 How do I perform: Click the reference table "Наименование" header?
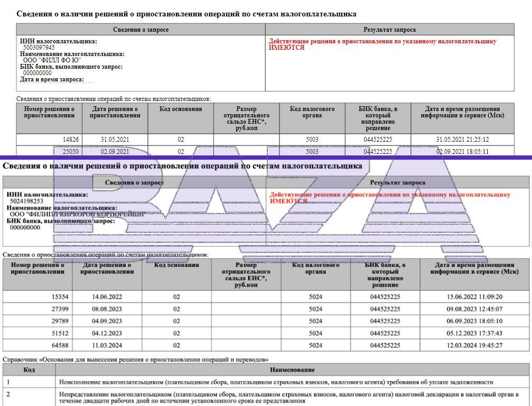click(292, 370)
